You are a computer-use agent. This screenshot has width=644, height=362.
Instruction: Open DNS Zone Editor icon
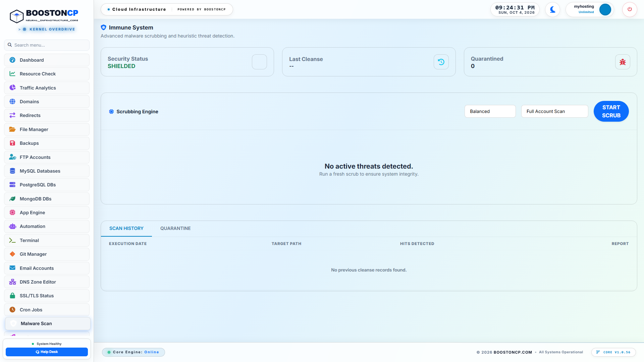[12, 282]
